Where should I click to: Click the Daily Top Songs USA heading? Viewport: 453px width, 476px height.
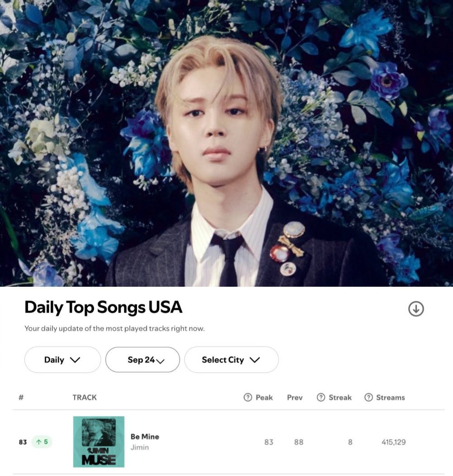(103, 307)
